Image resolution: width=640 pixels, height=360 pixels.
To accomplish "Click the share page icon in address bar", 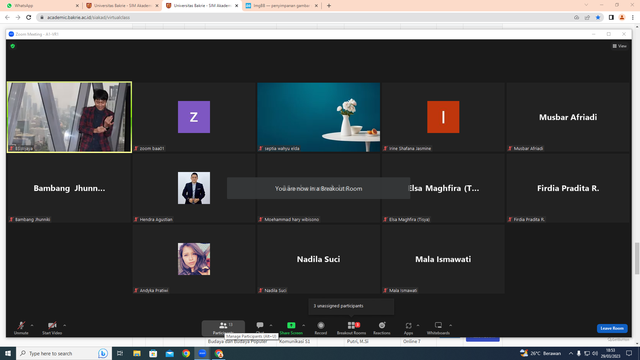I will (x=587, y=18).
